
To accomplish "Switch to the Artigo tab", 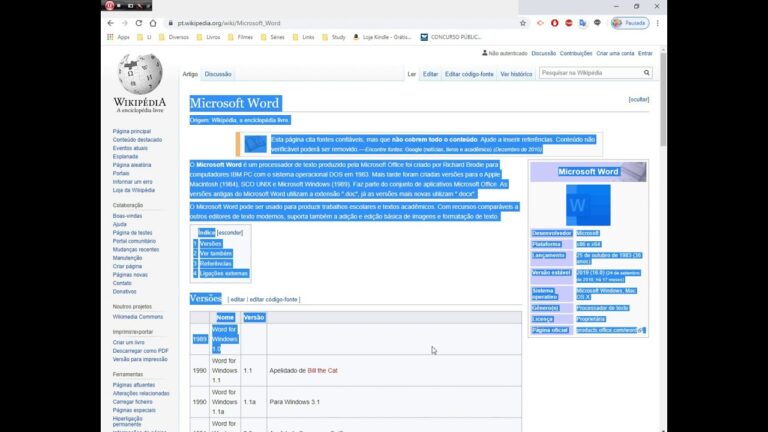I will coord(190,74).
